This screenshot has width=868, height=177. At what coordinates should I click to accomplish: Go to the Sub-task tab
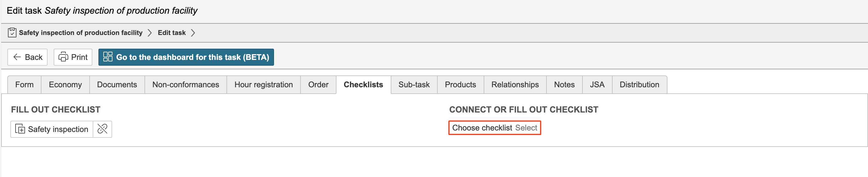click(414, 85)
